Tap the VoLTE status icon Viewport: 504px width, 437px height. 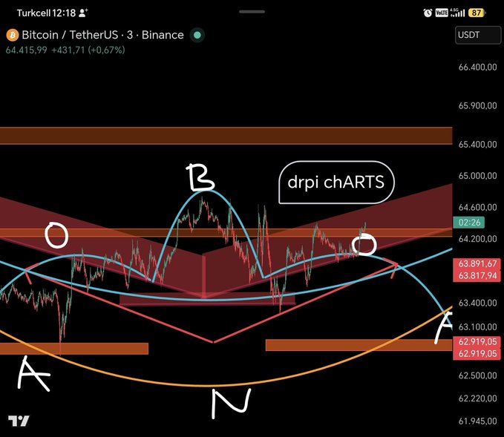click(x=442, y=13)
